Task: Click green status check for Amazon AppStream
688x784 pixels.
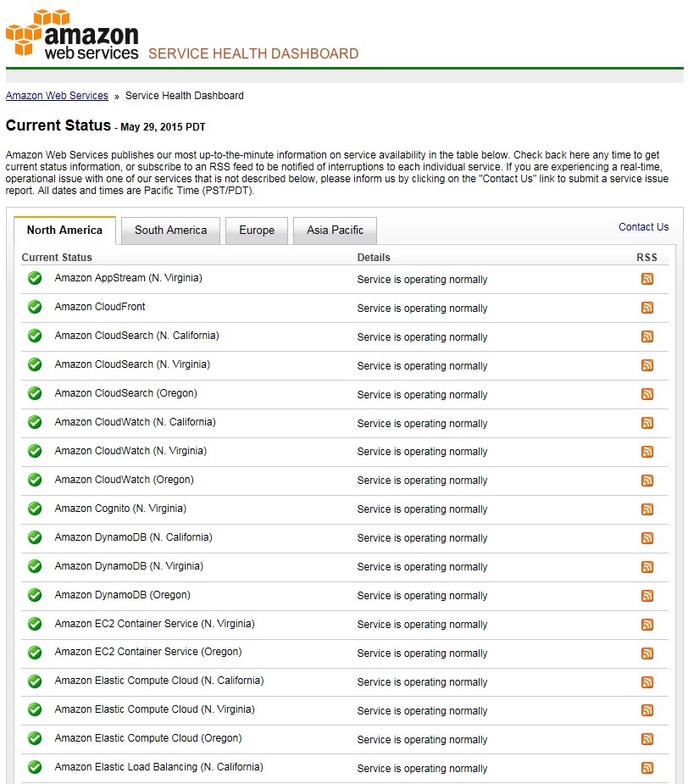Action: coord(35,278)
